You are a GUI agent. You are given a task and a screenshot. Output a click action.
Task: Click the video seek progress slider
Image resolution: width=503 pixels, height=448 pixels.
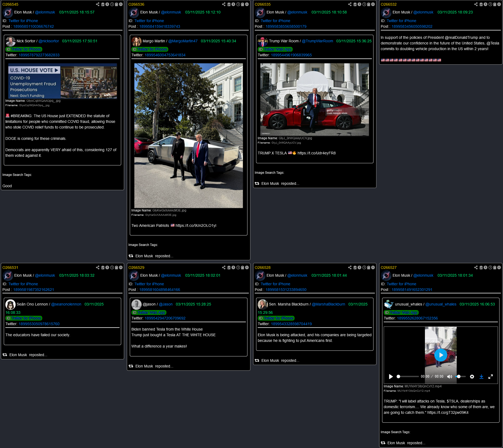point(407,377)
